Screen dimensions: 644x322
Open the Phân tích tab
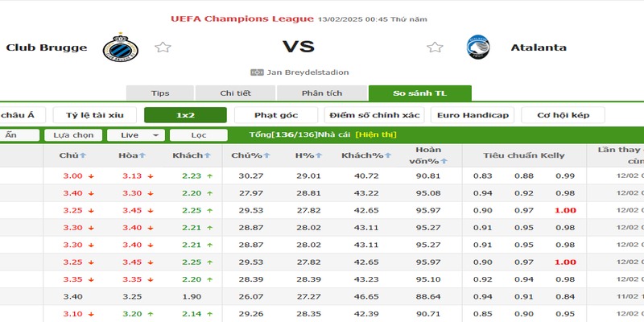pos(321,93)
